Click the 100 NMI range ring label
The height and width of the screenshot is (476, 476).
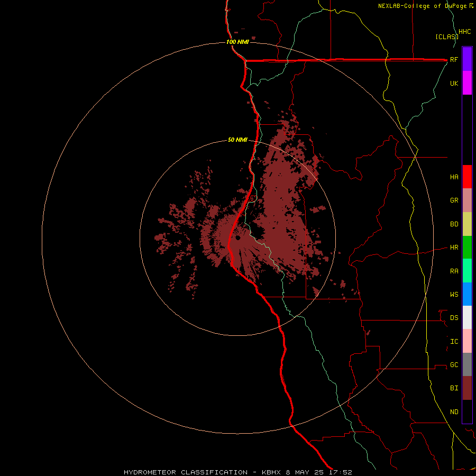pyautogui.click(x=237, y=42)
